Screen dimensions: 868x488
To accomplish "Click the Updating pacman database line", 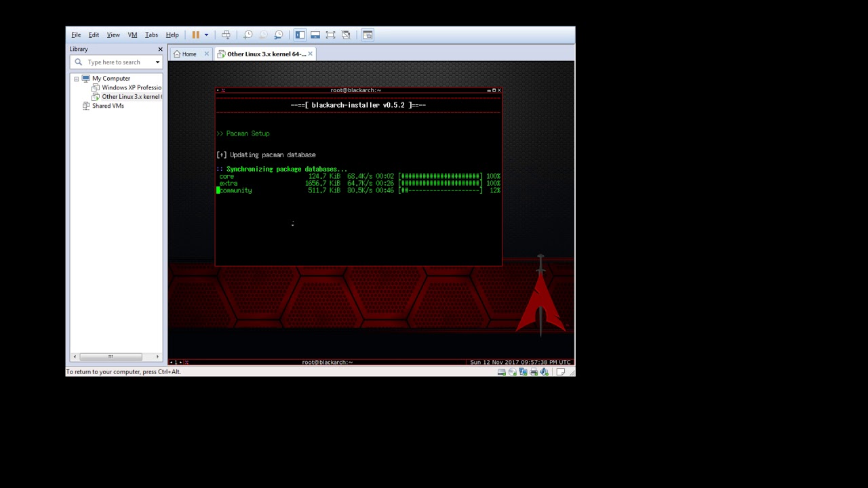I will (266, 155).
